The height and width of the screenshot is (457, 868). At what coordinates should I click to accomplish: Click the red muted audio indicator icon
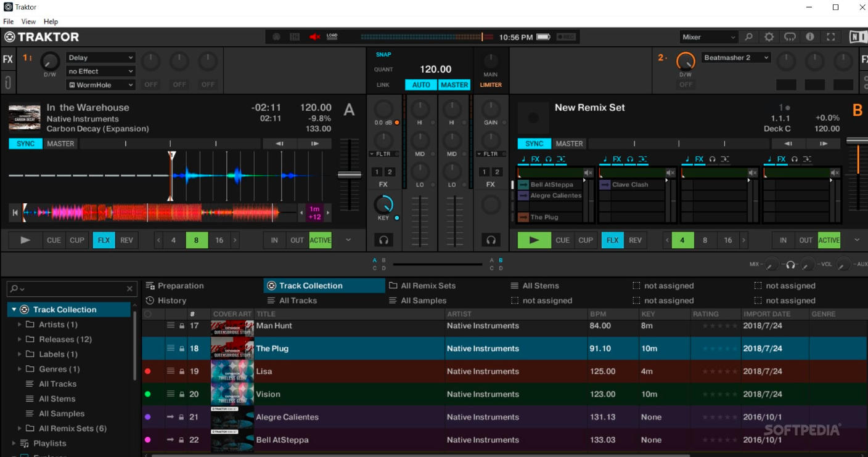314,37
